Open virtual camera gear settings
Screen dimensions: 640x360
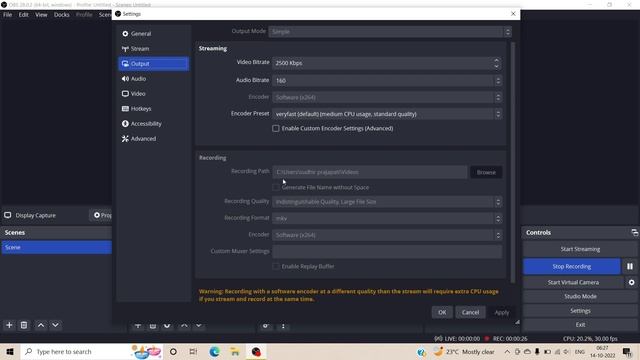[x=631, y=282]
